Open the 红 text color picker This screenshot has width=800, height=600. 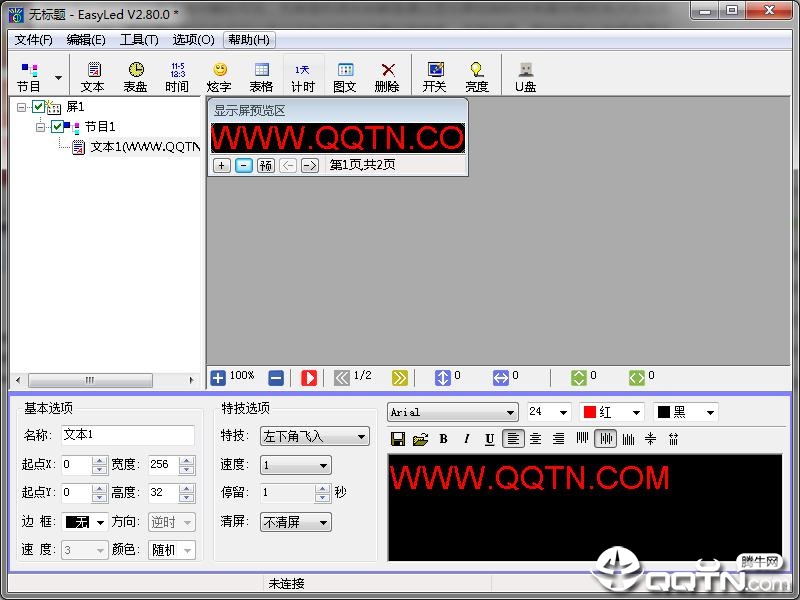(612, 412)
